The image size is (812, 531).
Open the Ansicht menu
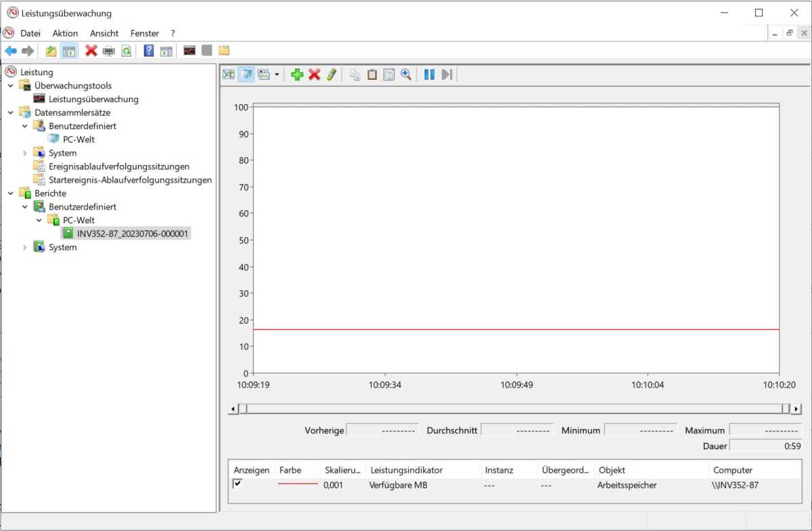click(x=104, y=33)
